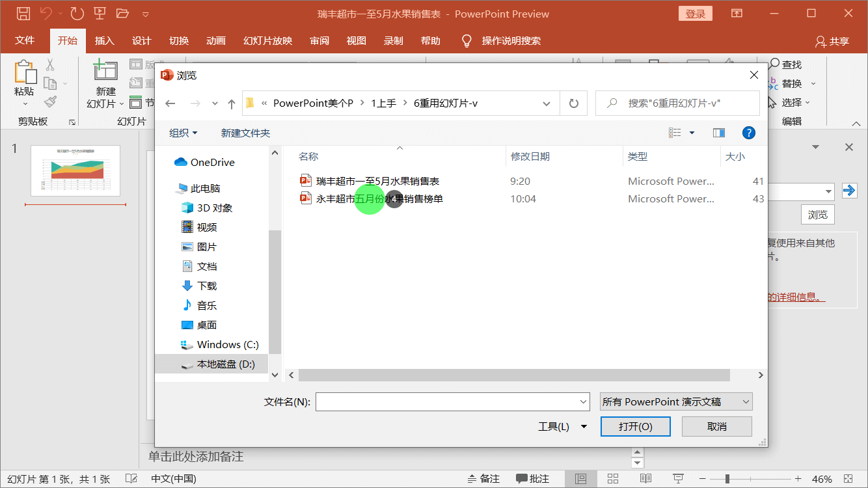Open file type filter 所有 PowerPoint 演示文稿
The width and height of the screenshot is (868, 488).
tap(675, 401)
